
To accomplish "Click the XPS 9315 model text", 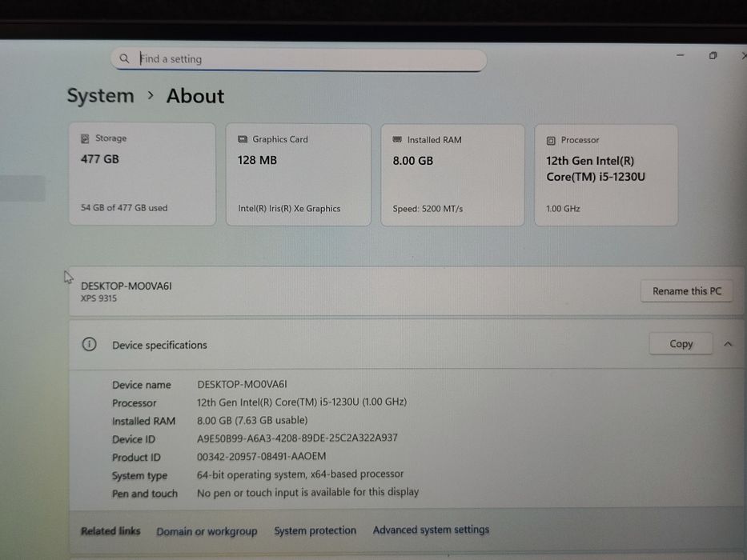I will [x=98, y=298].
